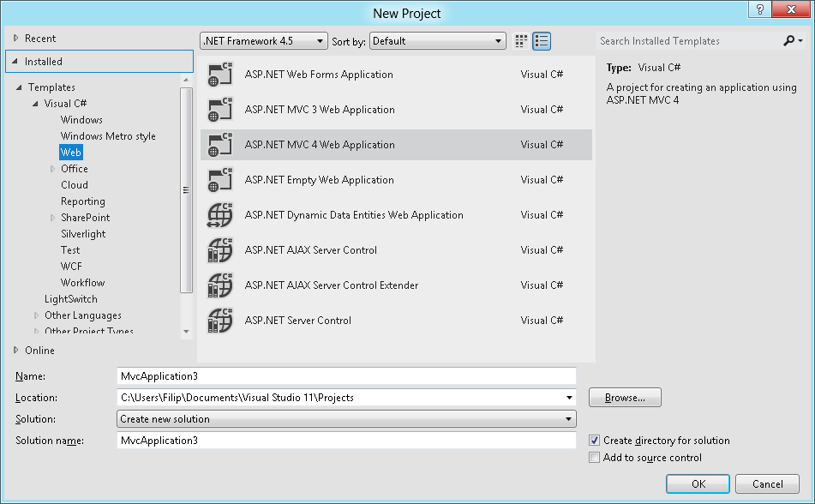Select Windows Metro style category

108,136
